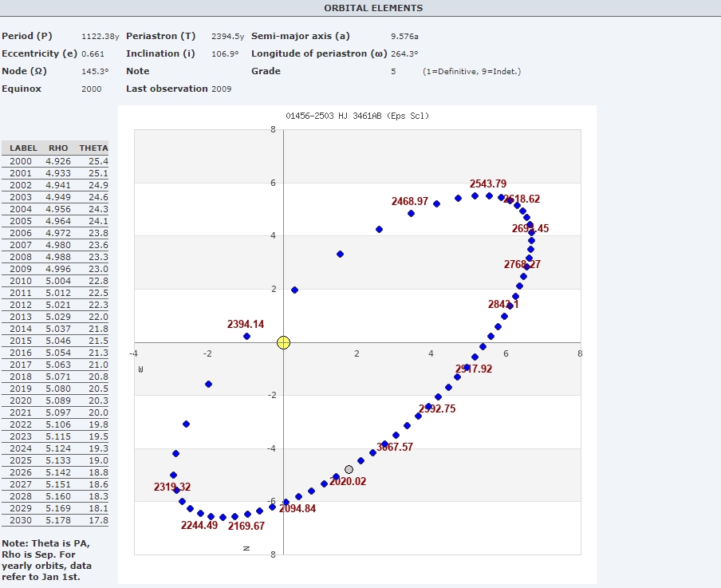Select the year 2030 table row
Viewport: 721px width, 588px height.
click(55, 520)
